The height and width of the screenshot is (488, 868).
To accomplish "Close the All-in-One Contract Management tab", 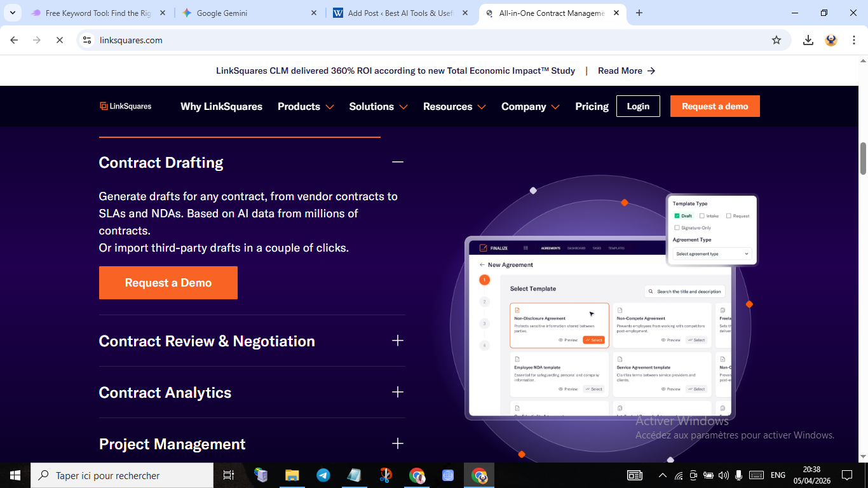I will pyautogui.click(x=616, y=13).
